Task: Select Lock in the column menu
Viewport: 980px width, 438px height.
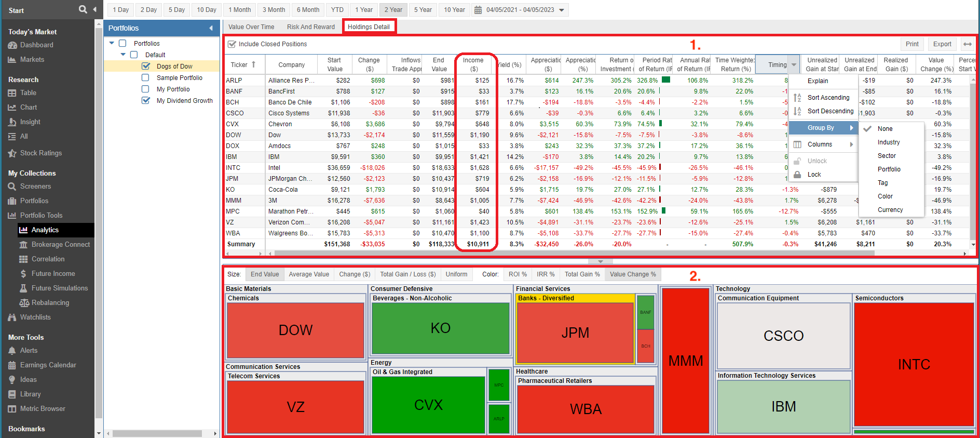Action: point(823,175)
